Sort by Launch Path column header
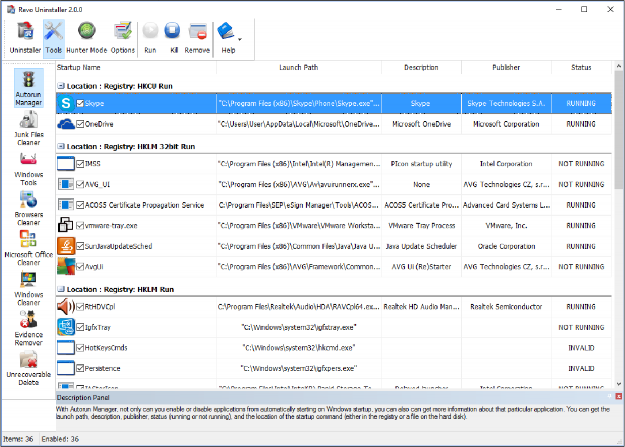625x447 pixels. [299, 67]
